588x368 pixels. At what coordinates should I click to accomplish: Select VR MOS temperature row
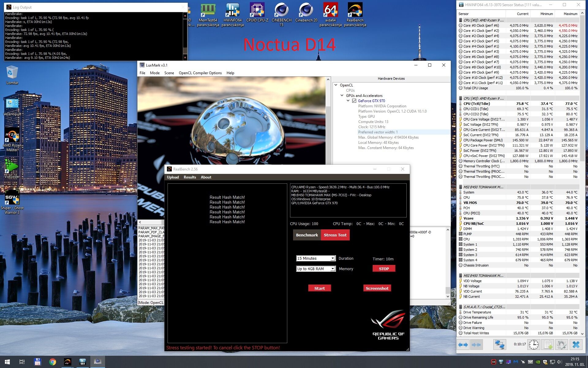pos(518,203)
